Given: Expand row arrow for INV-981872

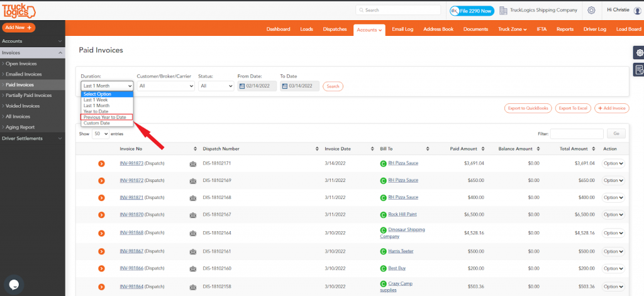Looking at the screenshot, I should pyautogui.click(x=101, y=181).
